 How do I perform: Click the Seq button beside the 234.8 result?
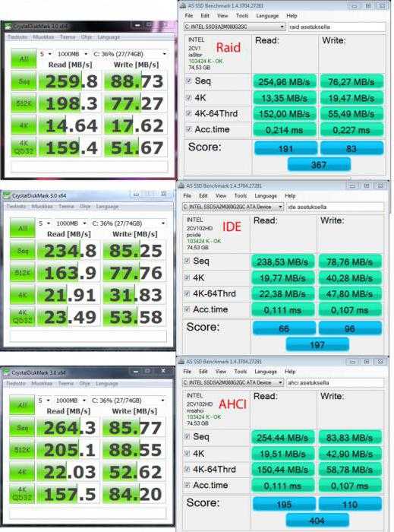click(x=22, y=251)
